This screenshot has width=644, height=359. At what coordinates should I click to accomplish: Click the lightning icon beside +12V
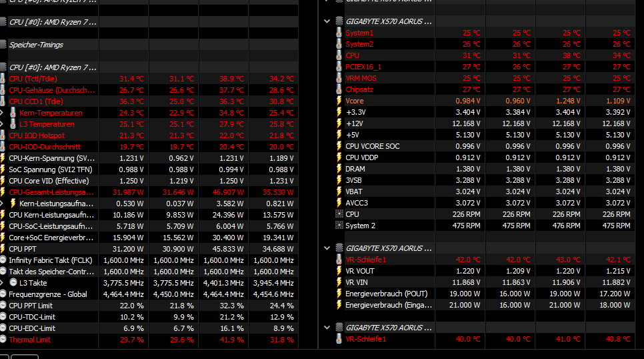[339, 123]
